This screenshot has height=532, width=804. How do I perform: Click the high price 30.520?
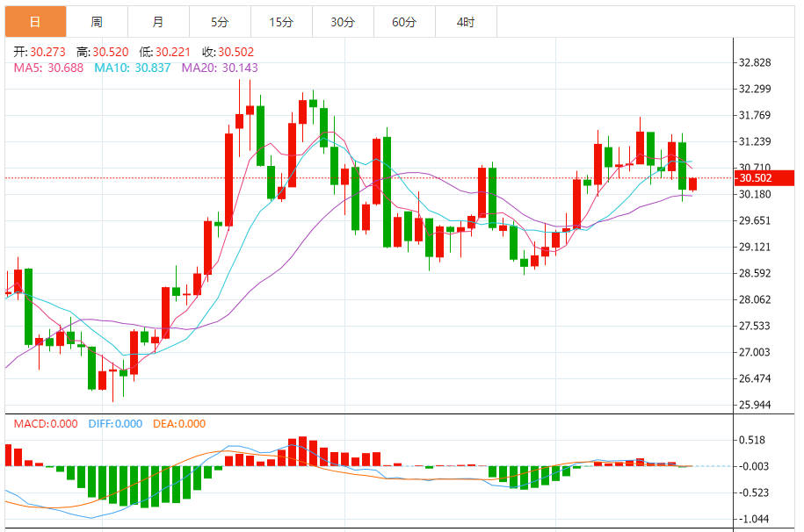coord(110,52)
